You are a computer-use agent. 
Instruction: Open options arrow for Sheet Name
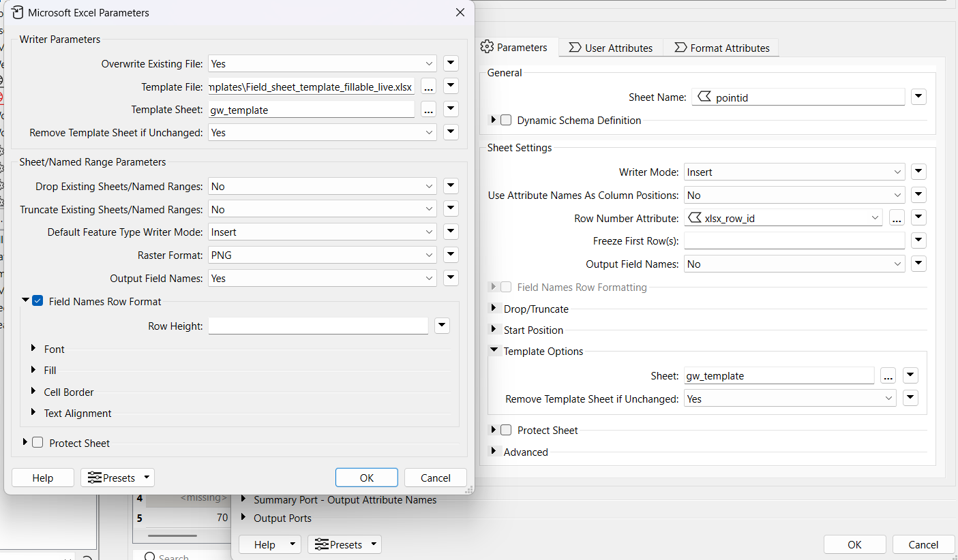click(x=918, y=97)
